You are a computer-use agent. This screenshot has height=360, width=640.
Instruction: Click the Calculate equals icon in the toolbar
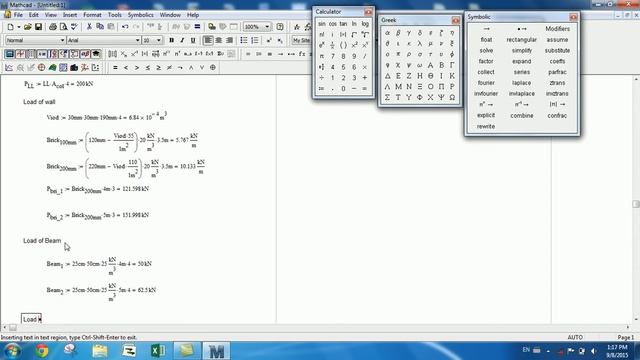[197, 27]
